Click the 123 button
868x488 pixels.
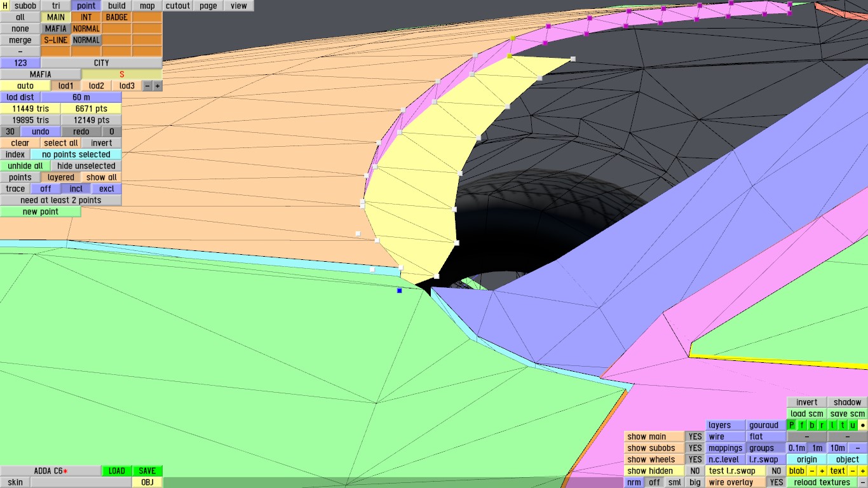point(20,63)
